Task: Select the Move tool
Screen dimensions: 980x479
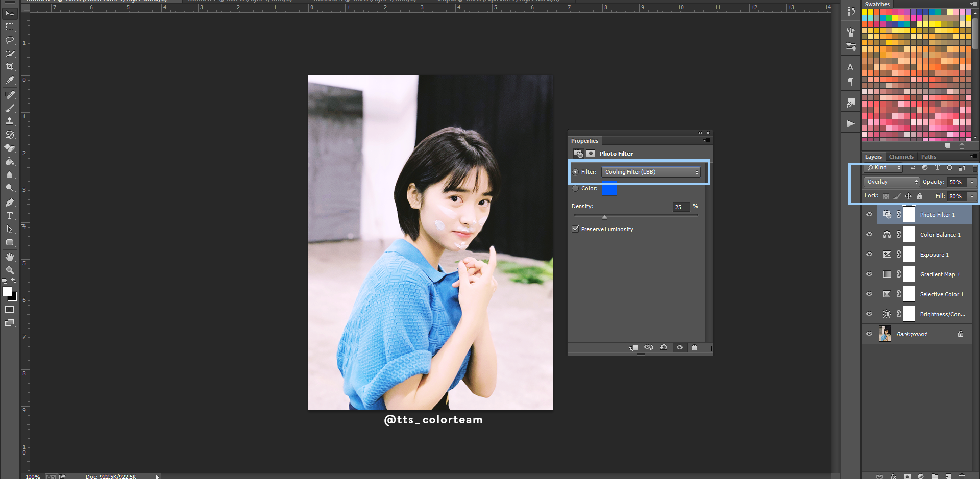Action: pos(10,13)
